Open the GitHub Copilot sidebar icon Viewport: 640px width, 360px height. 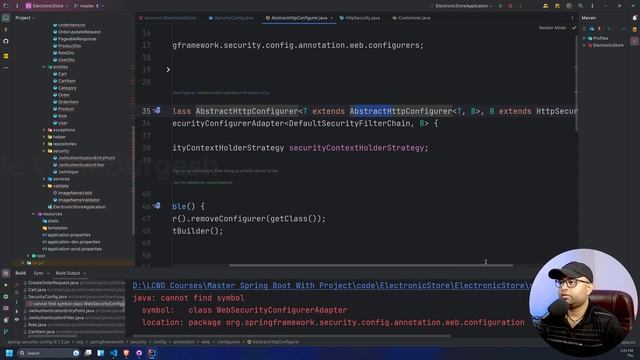click(x=6, y=41)
